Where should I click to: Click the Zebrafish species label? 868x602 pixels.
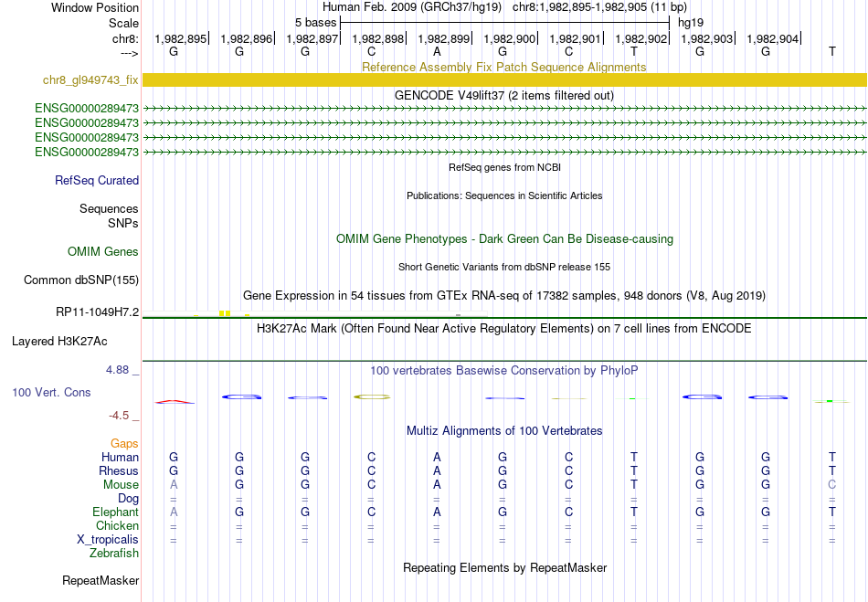[x=114, y=553]
